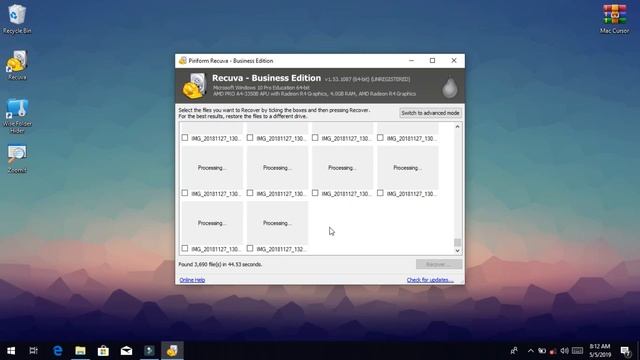Open File Explorer from the taskbar
640x360 pixels.
80,351
